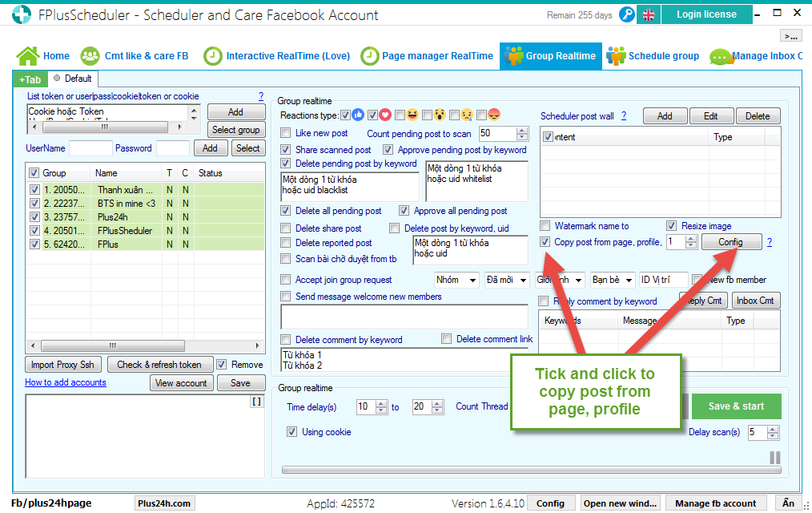Image resolution: width=812 pixels, height=513 pixels.
Task: Expand the log box with bracket icon
Action: (256, 402)
